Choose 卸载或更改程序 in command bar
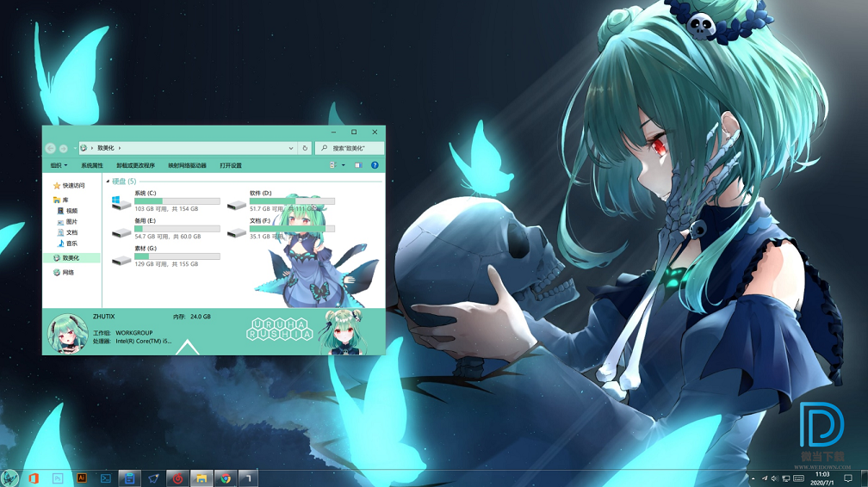 pyautogui.click(x=136, y=165)
